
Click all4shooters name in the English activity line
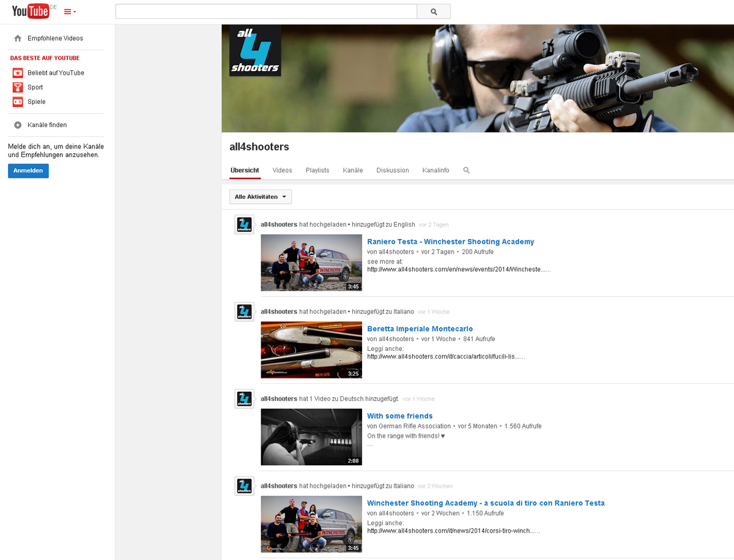pos(279,224)
